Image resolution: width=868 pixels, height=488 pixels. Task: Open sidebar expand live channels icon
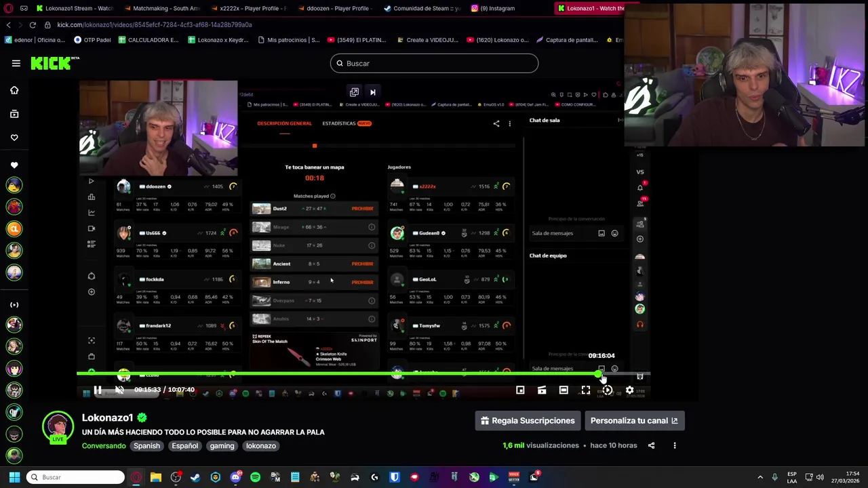(14, 305)
